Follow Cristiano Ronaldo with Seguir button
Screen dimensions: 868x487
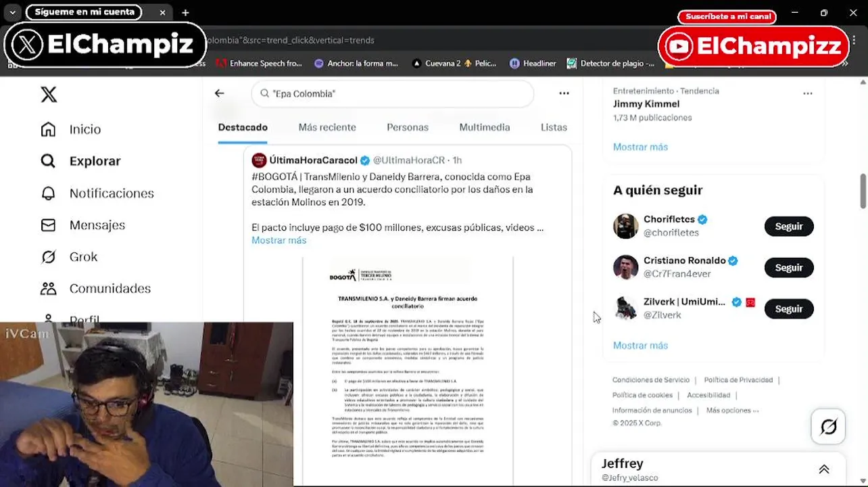789,268
